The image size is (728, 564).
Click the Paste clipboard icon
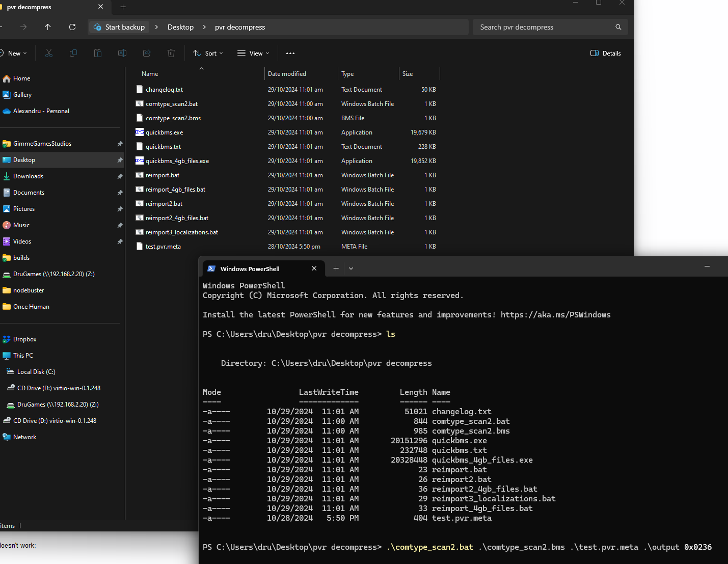98,53
